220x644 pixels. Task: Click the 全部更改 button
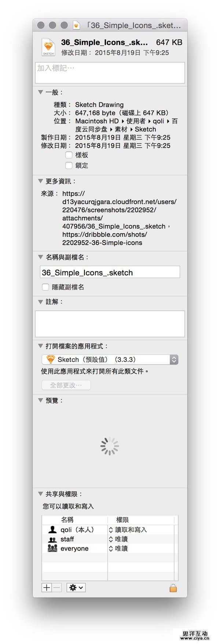(66, 385)
